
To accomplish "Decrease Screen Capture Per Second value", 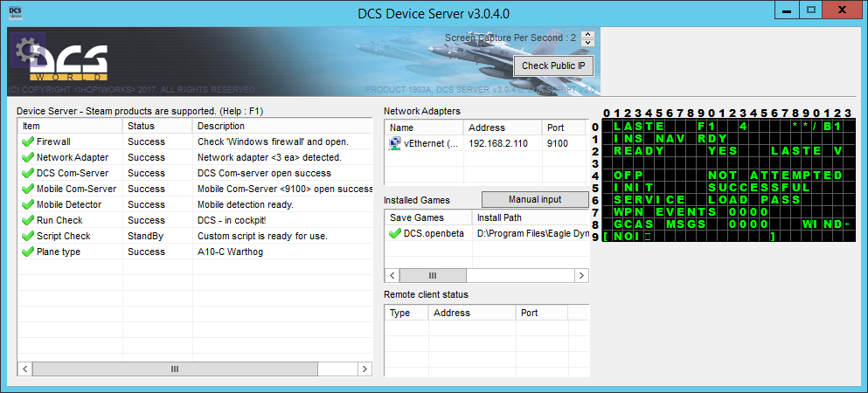I will click(589, 43).
